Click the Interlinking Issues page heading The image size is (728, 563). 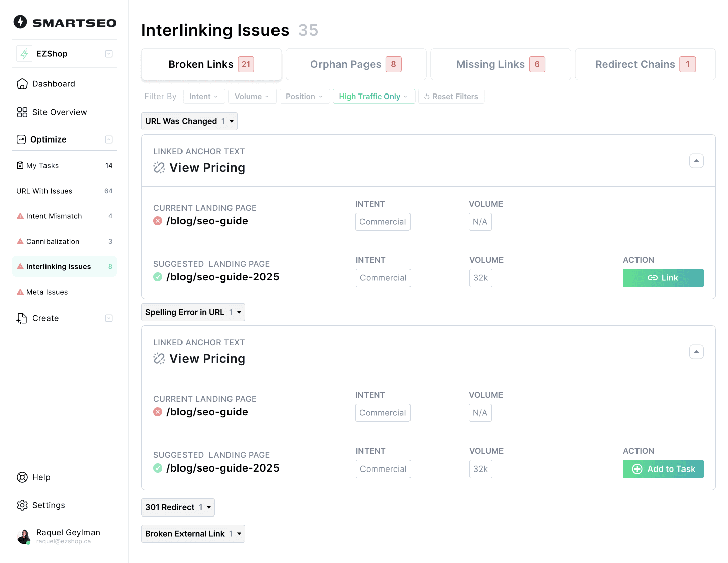[215, 30]
